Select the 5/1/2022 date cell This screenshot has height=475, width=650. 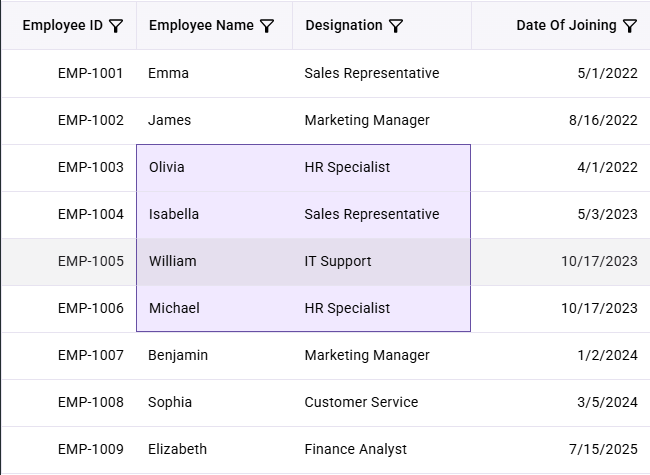(560, 73)
